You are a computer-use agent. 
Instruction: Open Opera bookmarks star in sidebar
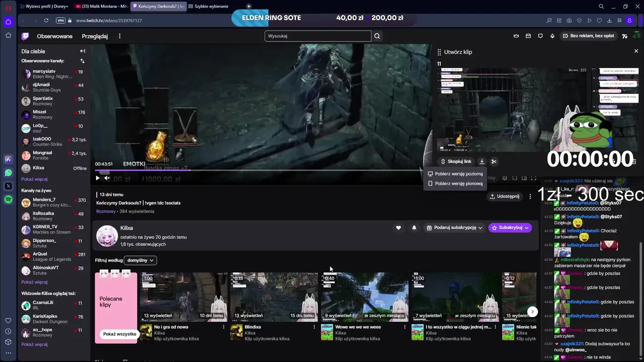[8, 35]
